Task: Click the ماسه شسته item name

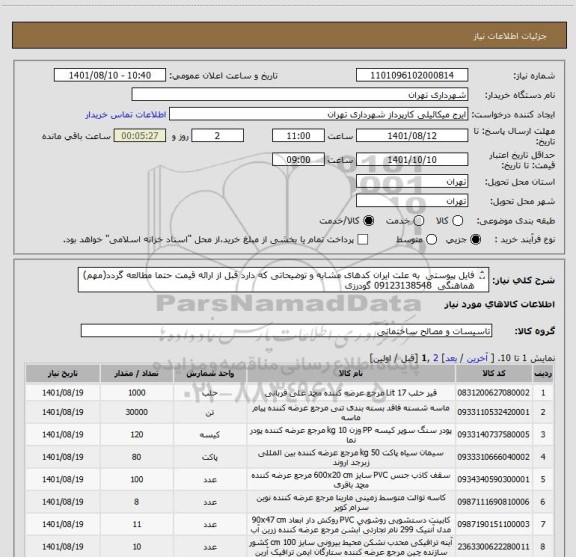Action: pos(351,413)
